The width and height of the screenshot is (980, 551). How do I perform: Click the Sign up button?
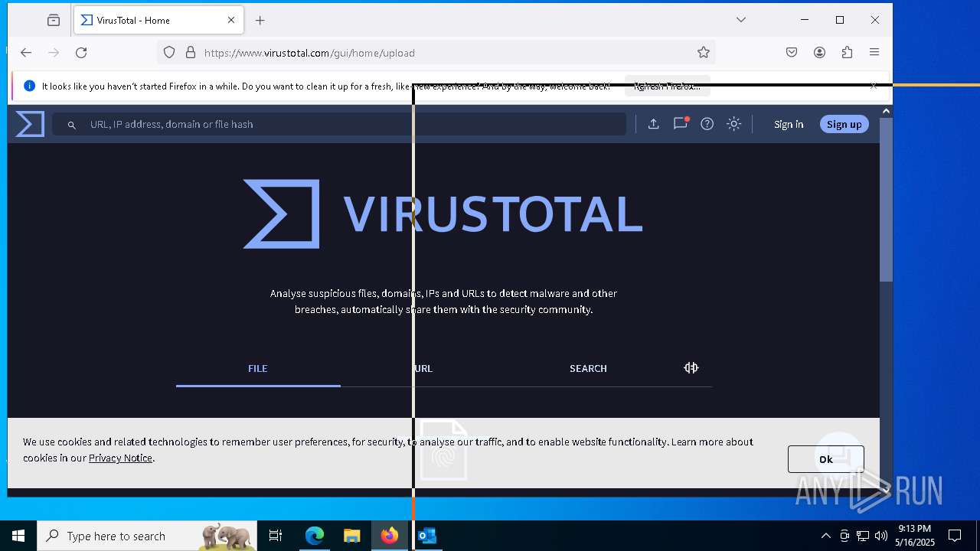pyautogui.click(x=844, y=124)
